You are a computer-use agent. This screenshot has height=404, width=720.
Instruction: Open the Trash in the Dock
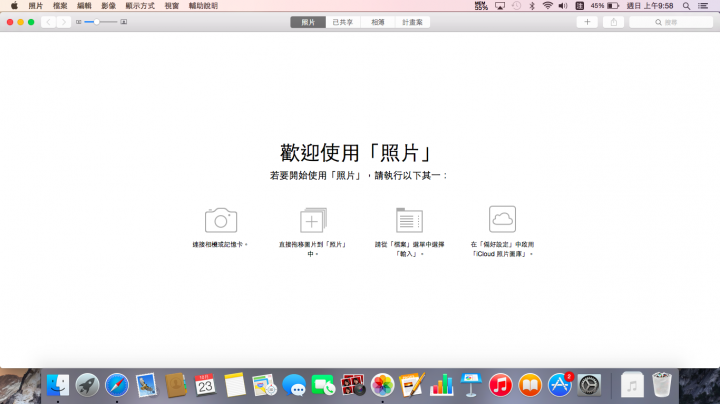(x=662, y=385)
